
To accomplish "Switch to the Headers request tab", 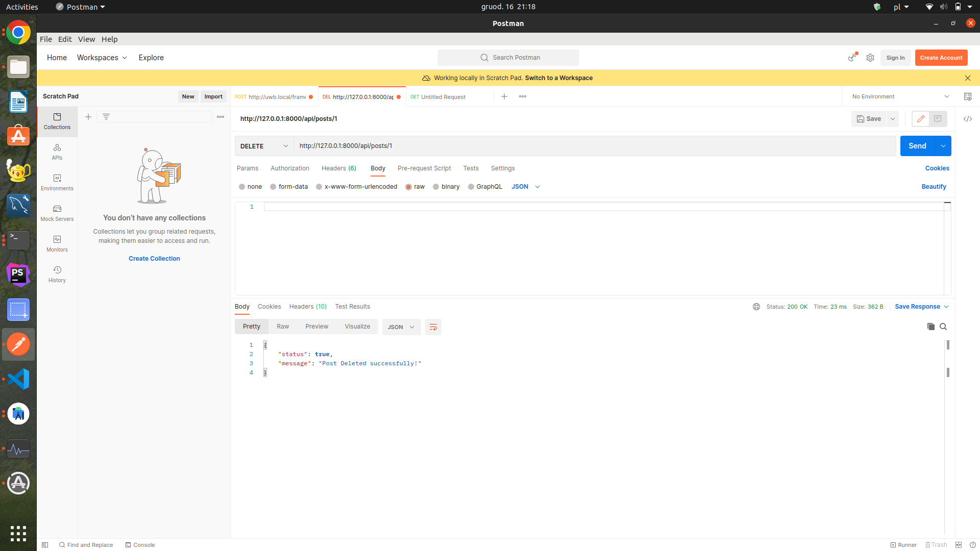I will (338, 168).
